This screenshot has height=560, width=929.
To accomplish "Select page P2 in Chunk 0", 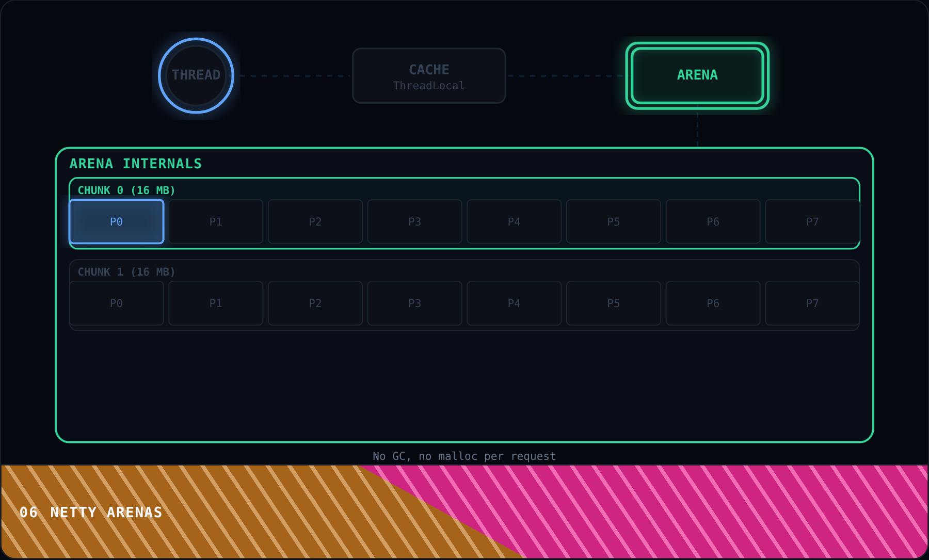I will (x=315, y=221).
